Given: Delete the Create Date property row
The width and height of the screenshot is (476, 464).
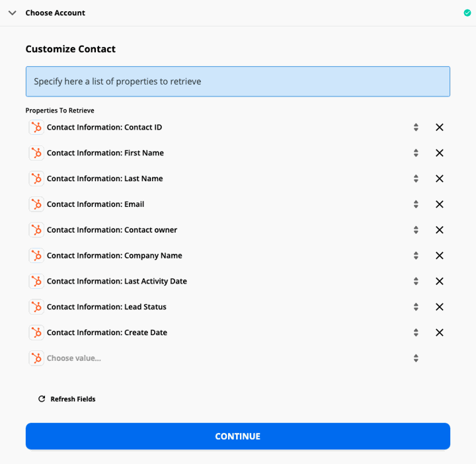Looking at the screenshot, I should [x=439, y=332].
